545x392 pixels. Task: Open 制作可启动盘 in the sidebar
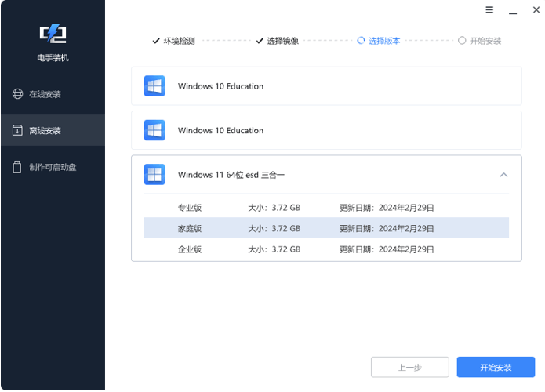(x=53, y=167)
